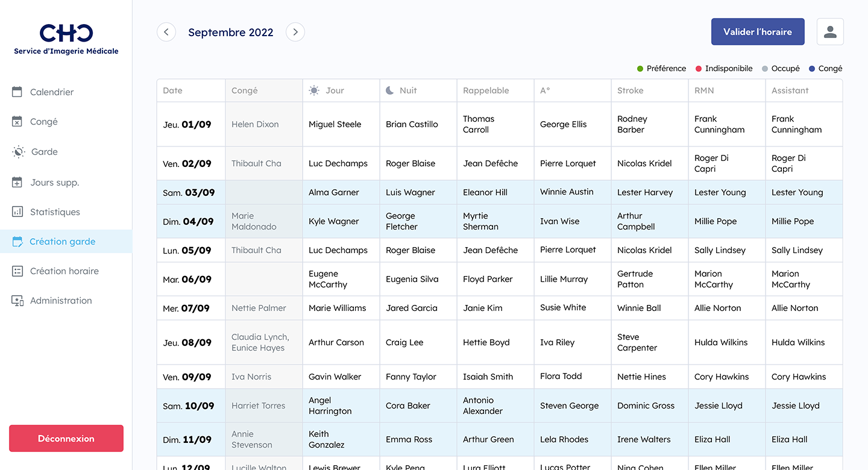Image resolution: width=868 pixels, height=470 pixels.
Task: Select Miguel Steele in the Jour column
Action: click(x=335, y=124)
